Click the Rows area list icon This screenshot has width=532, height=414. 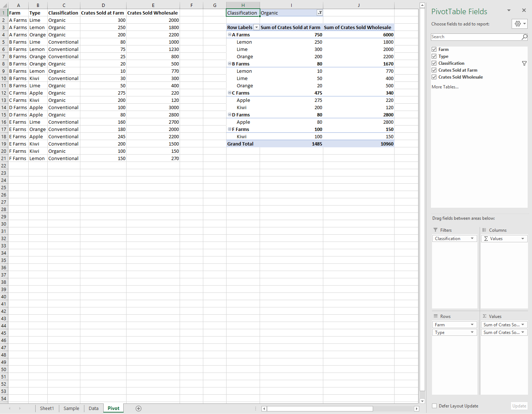tap(435, 316)
